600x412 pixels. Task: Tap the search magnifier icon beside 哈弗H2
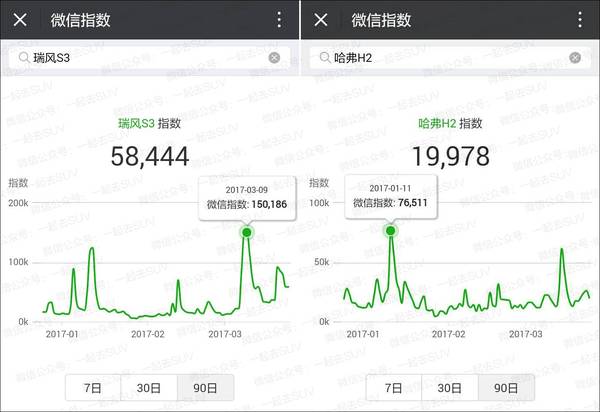pos(325,58)
